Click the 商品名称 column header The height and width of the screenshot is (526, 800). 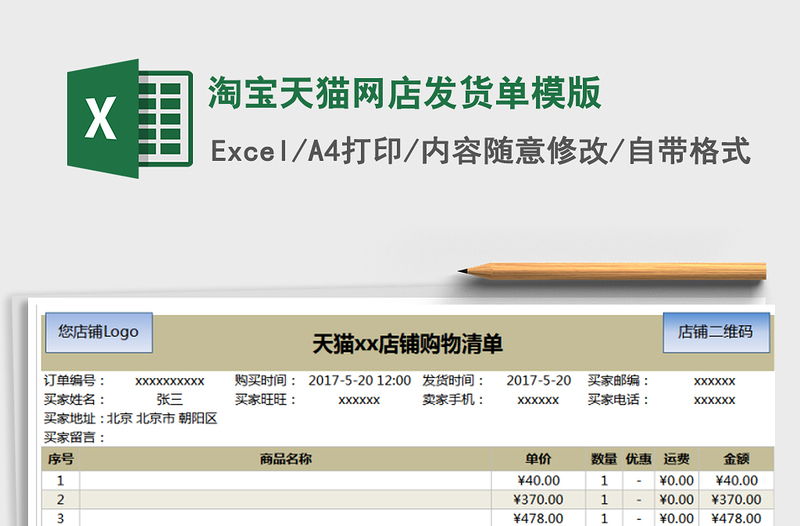[286, 459]
